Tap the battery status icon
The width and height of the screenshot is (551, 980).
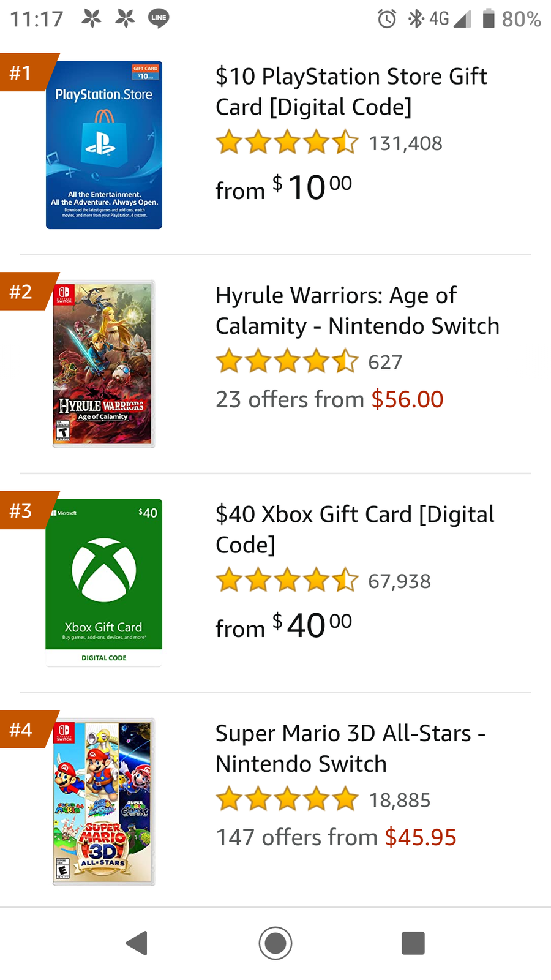tap(489, 19)
